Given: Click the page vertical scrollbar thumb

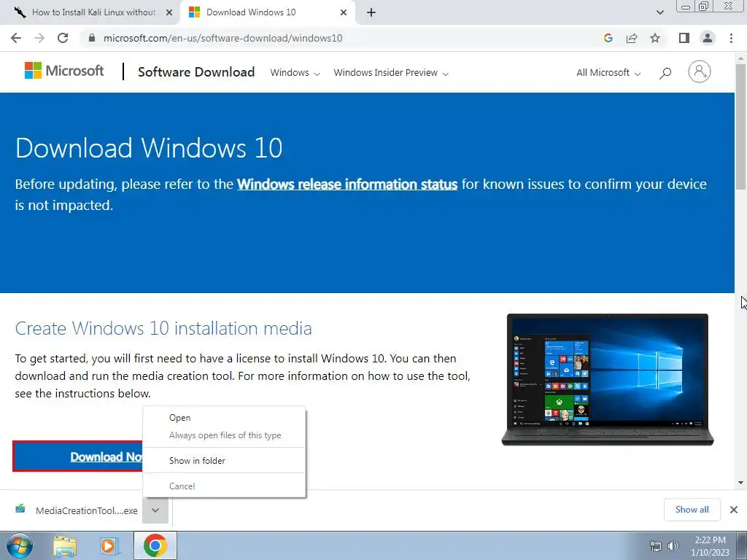Looking at the screenshot, I should (x=740, y=126).
